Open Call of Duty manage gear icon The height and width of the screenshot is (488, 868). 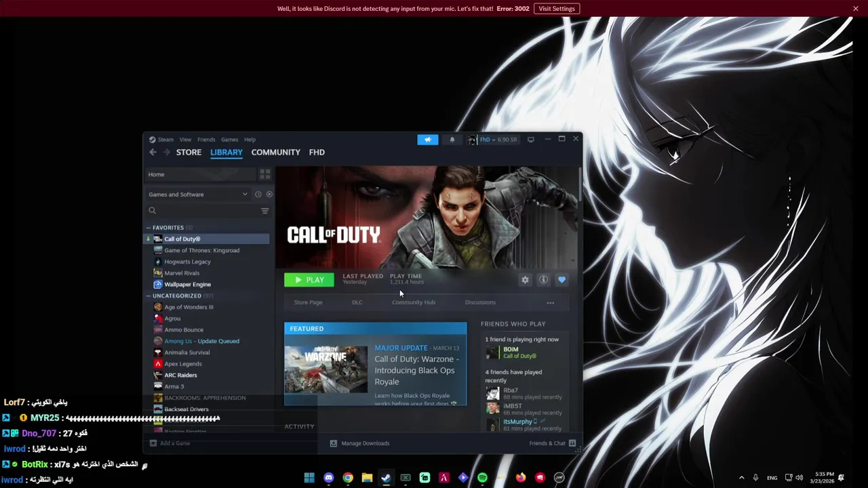pos(525,280)
